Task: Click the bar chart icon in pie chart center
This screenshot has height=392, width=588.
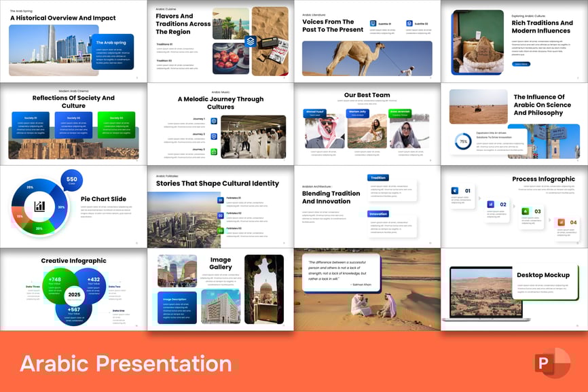Action: [39, 207]
